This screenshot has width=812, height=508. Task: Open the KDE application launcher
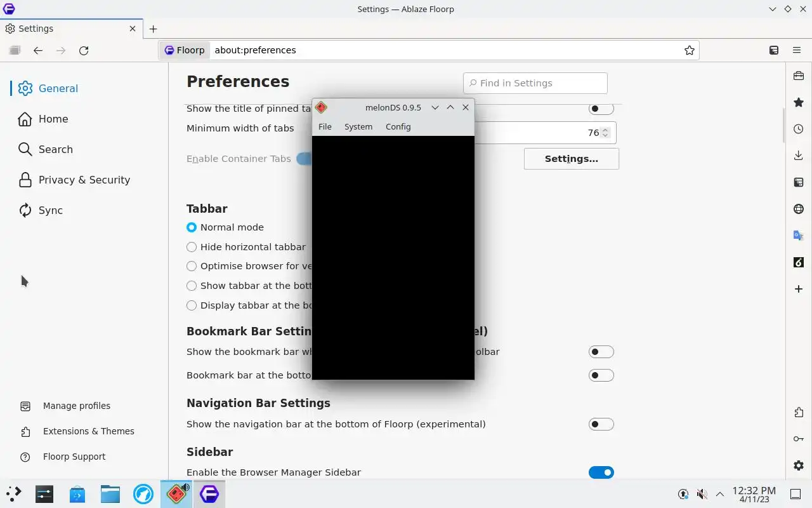coord(13,493)
